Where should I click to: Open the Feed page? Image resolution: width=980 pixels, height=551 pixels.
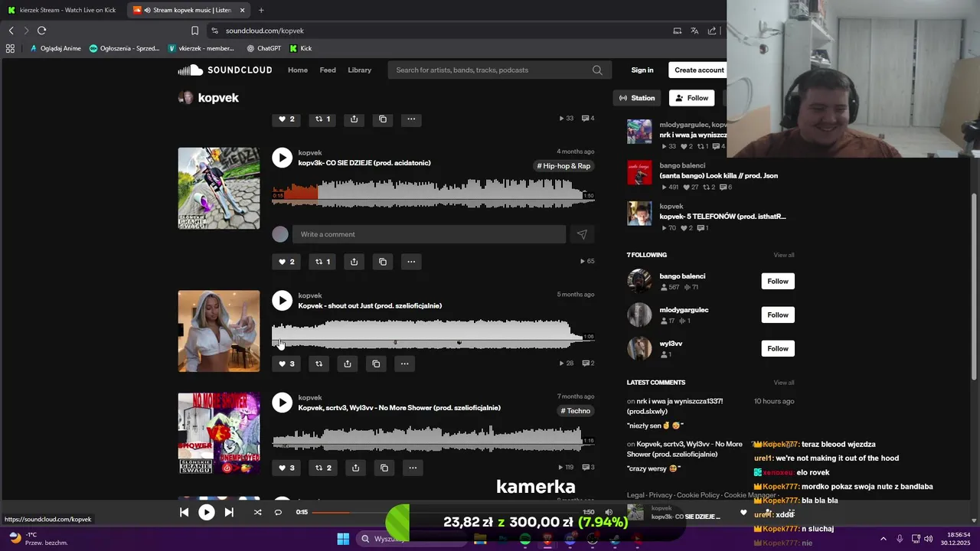[x=328, y=70]
